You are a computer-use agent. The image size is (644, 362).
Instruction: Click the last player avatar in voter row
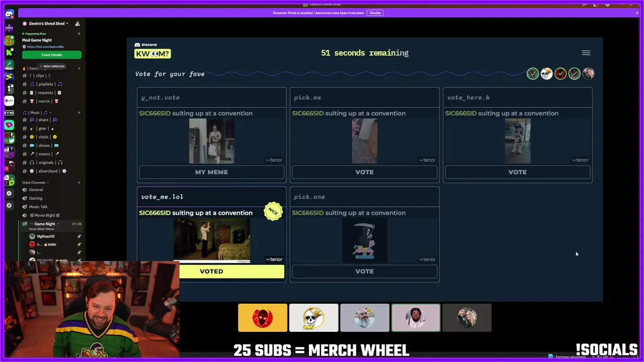coord(588,74)
